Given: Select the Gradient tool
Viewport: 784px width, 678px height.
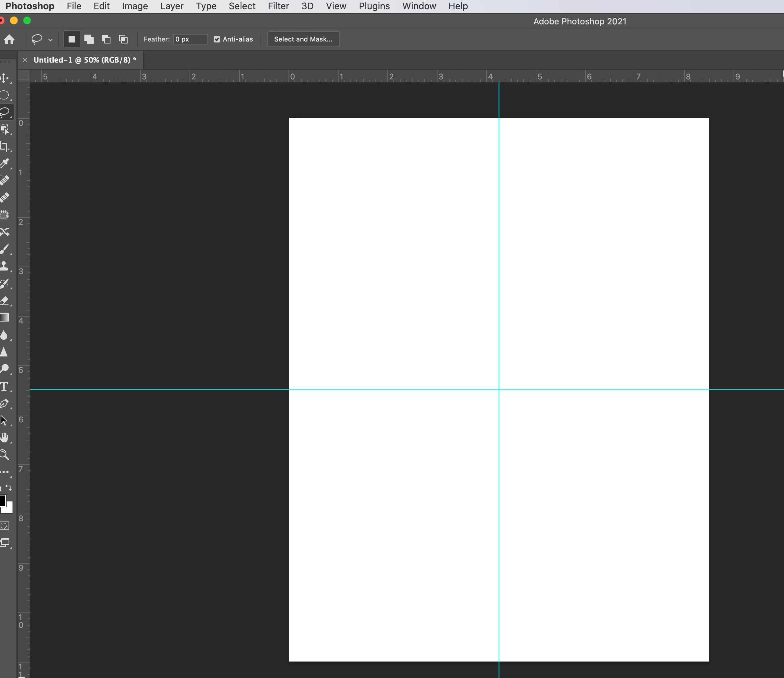Looking at the screenshot, I should pyautogui.click(x=5, y=318).
